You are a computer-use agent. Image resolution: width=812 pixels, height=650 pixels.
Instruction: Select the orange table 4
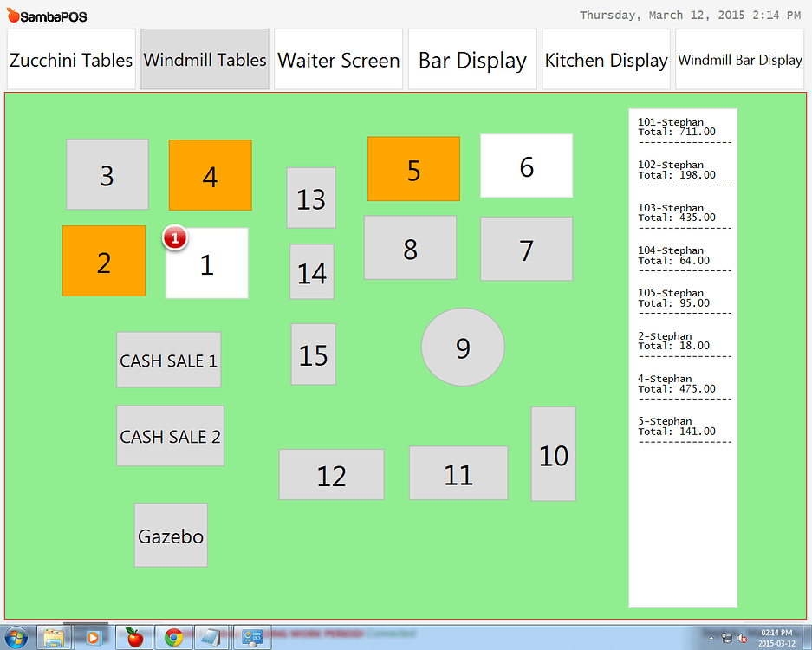click(210, 175)
